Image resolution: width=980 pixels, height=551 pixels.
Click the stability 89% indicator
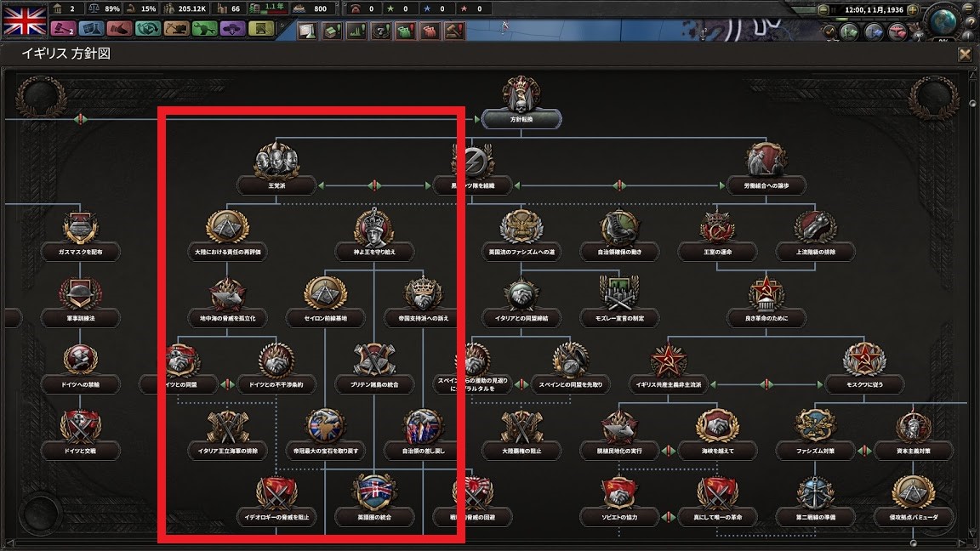click(x=105, y=9)
